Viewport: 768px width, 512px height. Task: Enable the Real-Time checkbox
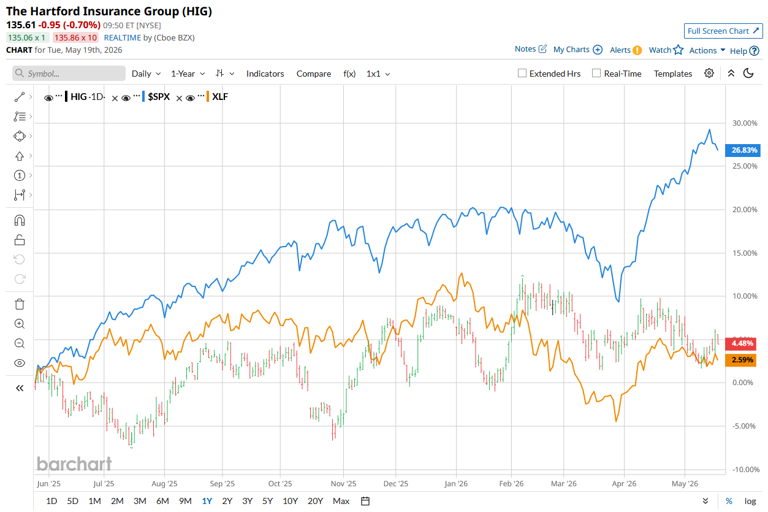point(596,73)
